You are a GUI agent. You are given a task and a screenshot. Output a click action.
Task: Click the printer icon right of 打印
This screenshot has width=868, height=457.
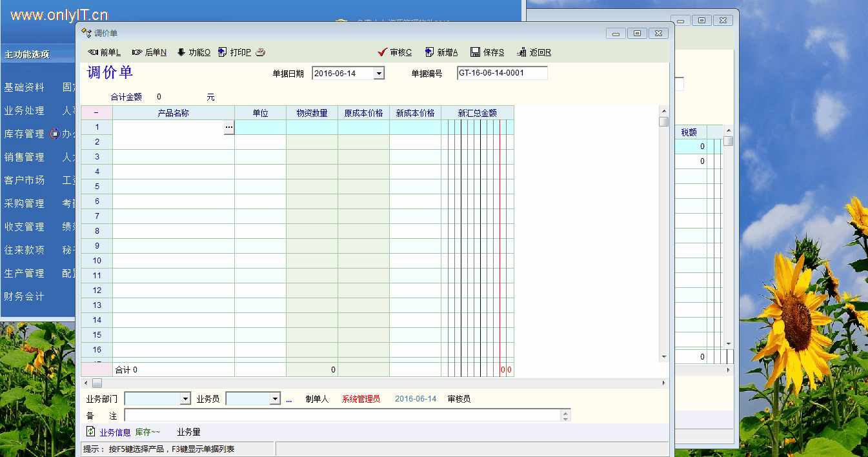click(260, 52)
